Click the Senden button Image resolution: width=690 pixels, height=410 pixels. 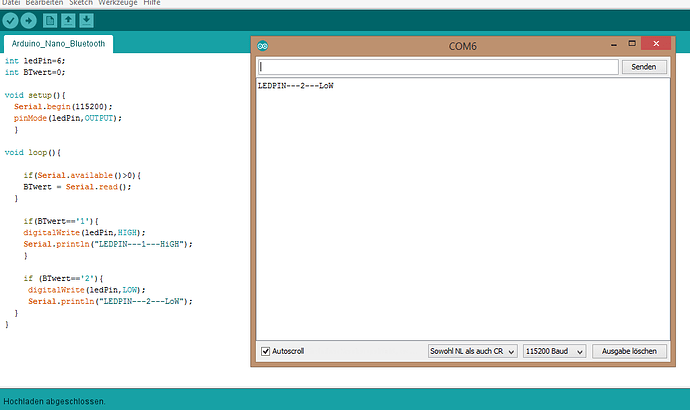644,67
